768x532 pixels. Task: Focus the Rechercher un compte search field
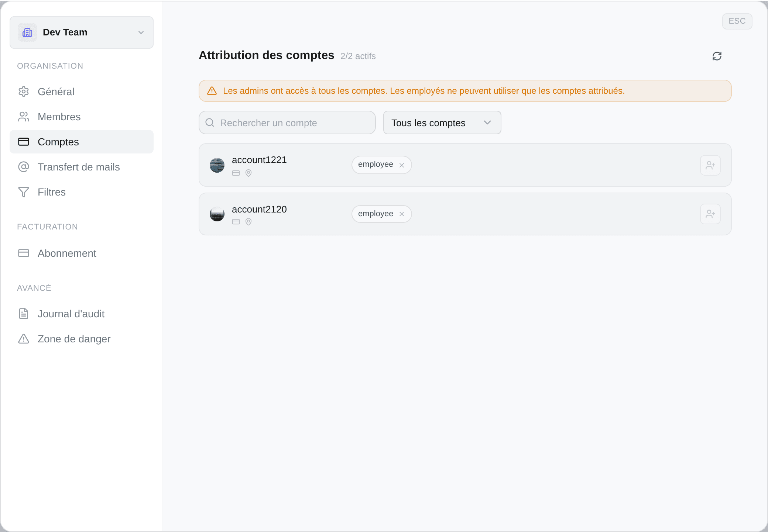click(x=287, y=122)
